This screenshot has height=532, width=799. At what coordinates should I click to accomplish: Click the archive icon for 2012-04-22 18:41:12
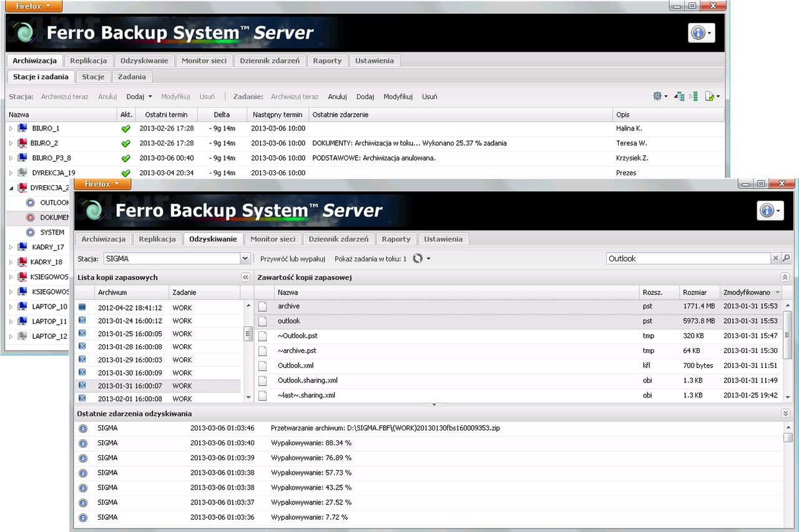82,307
